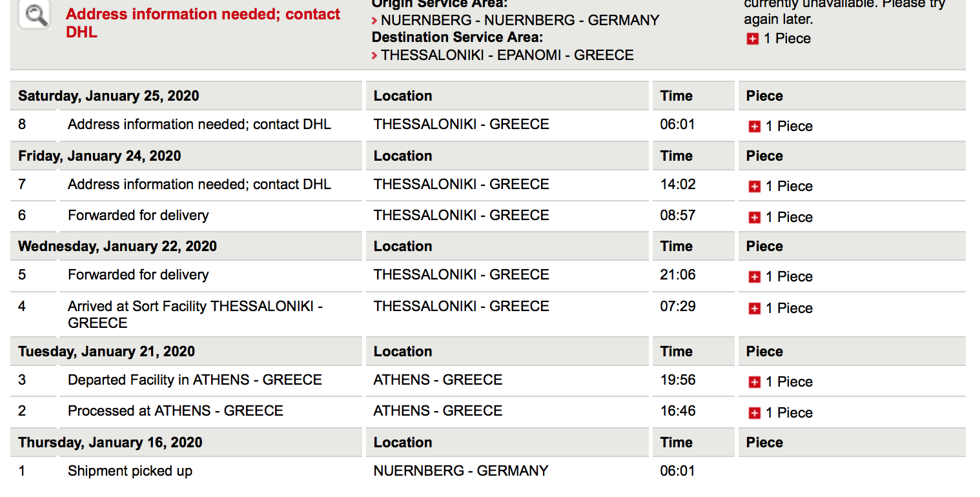Open the NUERNBERG - NUERNBERG - GERMANY origin link
Screen dimensions: 980x497
(520, 20)
